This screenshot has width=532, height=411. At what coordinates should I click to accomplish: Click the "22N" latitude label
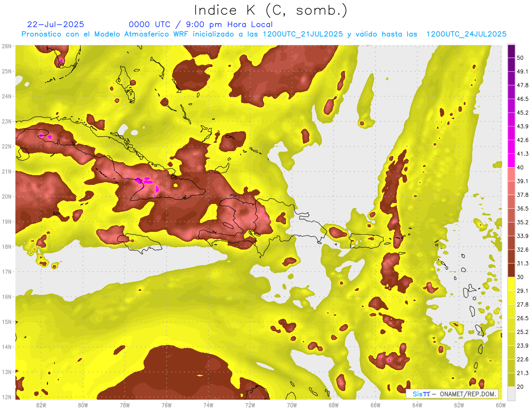(x=7, y=146)
